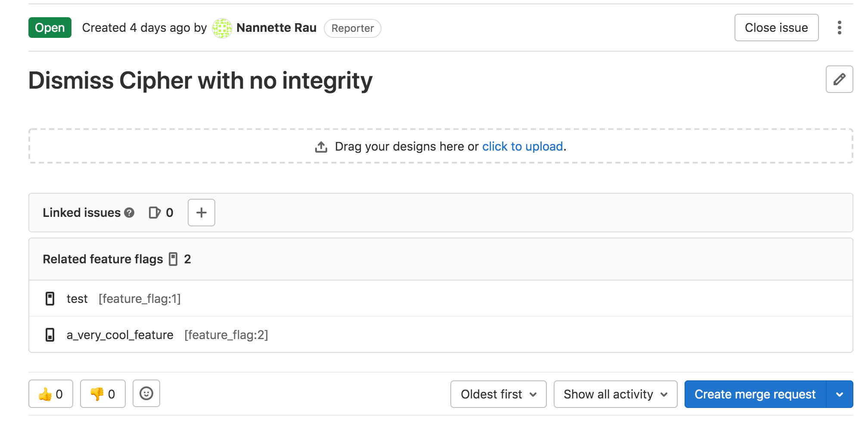Add a linked issue with the plus icon
This screenshot has height=426, width=868.
pos(201,212)
